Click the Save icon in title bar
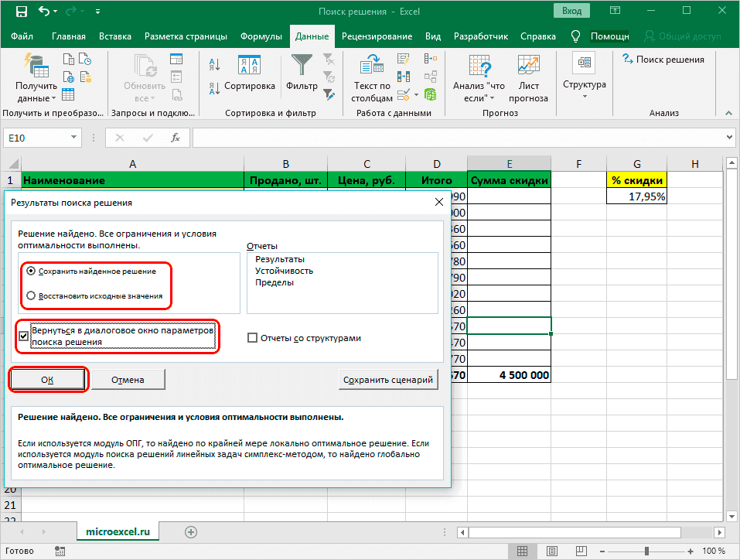 [x=22, y=12]
